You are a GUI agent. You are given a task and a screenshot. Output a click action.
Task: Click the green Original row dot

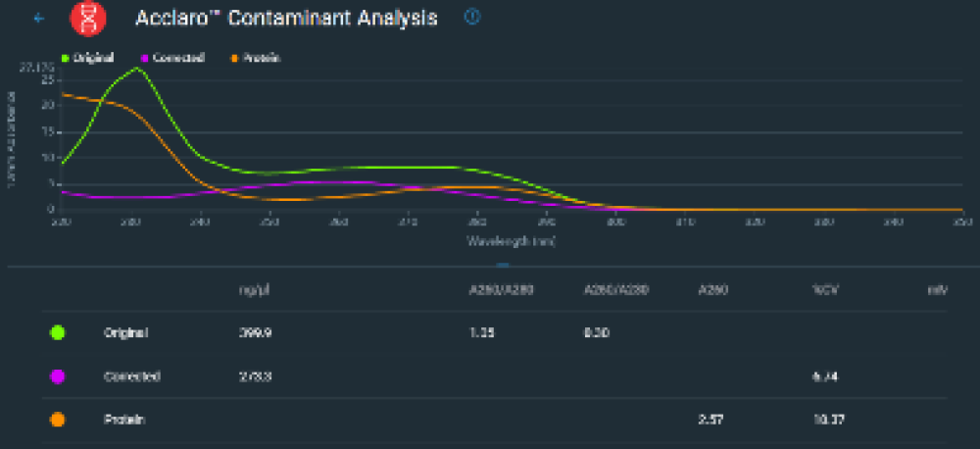tap(58, 332)
